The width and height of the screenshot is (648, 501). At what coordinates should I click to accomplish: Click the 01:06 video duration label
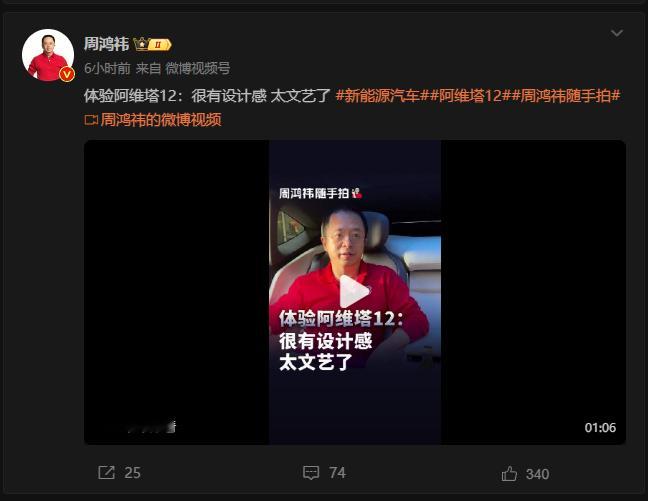click(600, 427)
